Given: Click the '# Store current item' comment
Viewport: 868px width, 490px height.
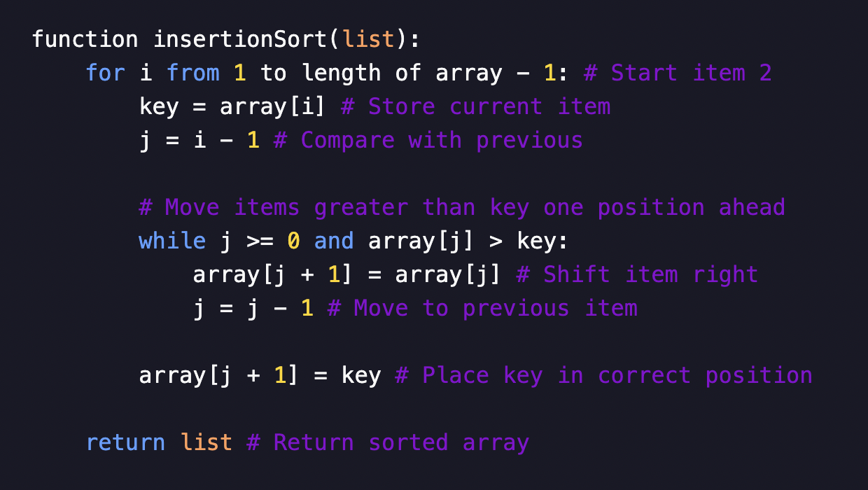Looking at the screenshot, I should point(476,106).
